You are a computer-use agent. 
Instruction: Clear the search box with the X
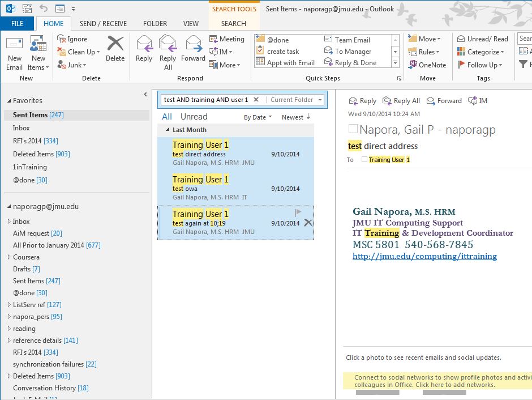tap(256, 100)
